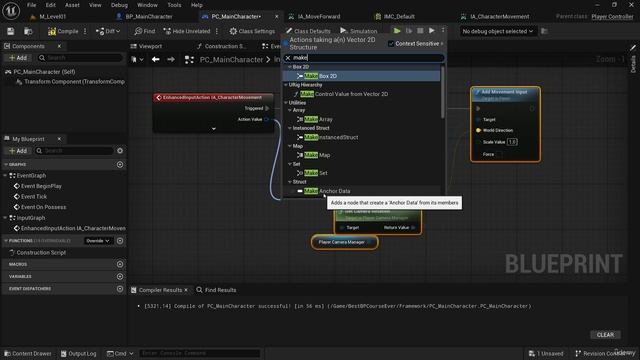
Task: Open the Diff dropdown
Action: 108,31
